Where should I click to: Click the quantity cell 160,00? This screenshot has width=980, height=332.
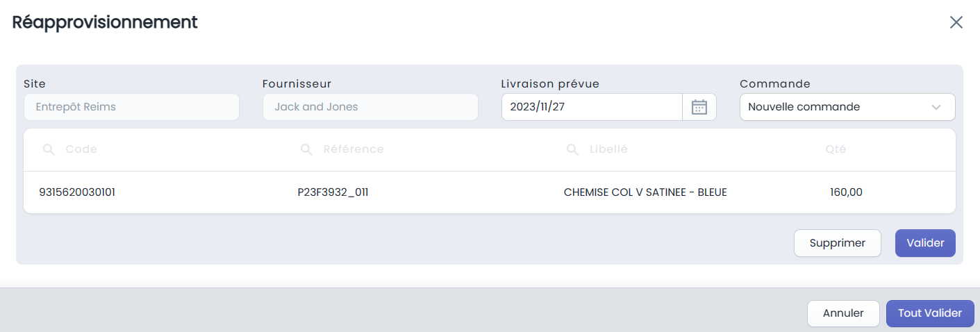point(846,192)
